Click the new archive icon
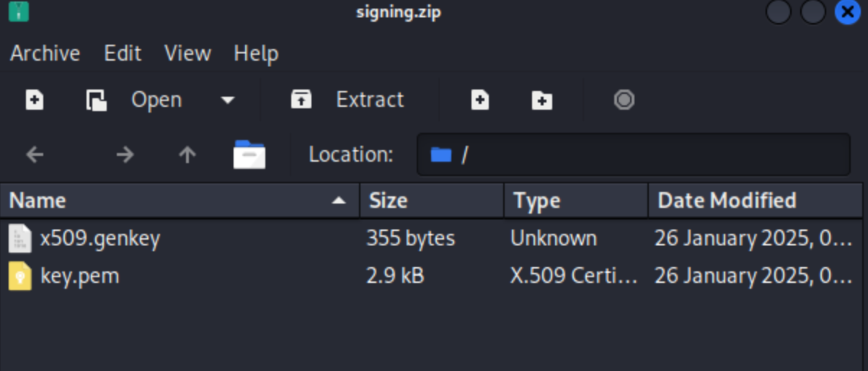This screenshot has height=371, width=868. click(x=35, y=100)
